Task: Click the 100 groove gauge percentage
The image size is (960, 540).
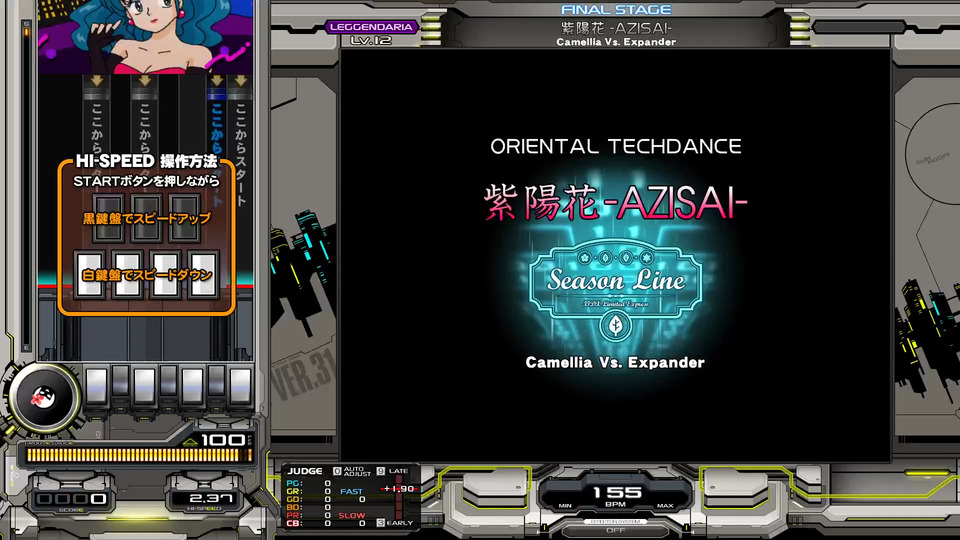Action: coord(222,440)
